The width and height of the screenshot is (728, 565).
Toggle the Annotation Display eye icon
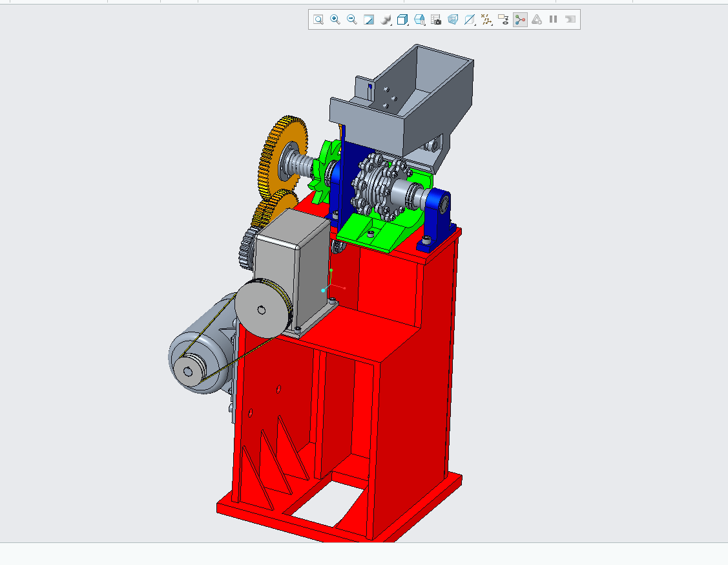pos(503,19)
